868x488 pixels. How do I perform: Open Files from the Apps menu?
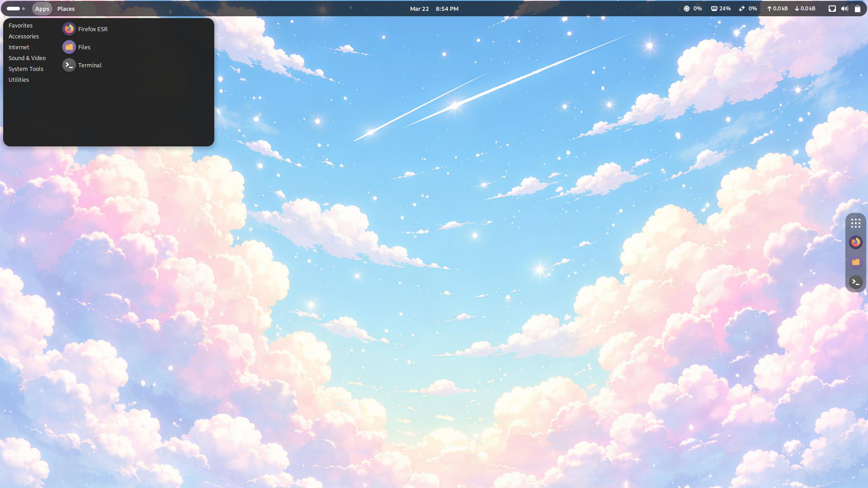point(84,47)
